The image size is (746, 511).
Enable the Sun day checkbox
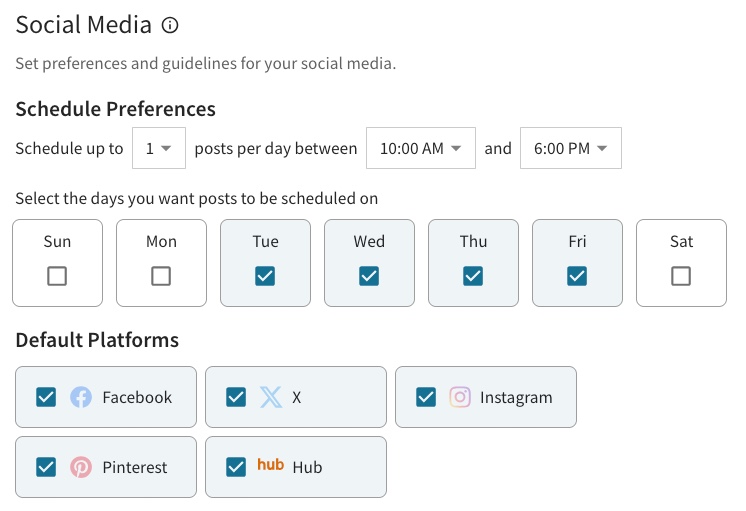[57, 276]
